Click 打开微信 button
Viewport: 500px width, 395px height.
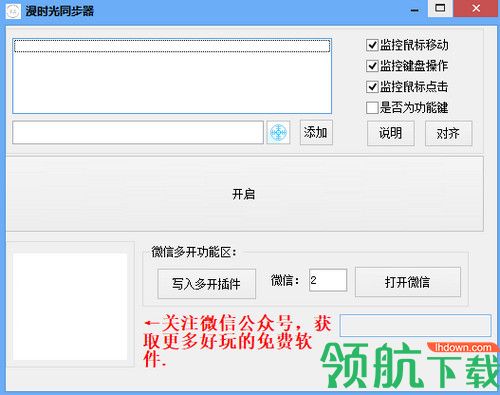coord(408,282)
